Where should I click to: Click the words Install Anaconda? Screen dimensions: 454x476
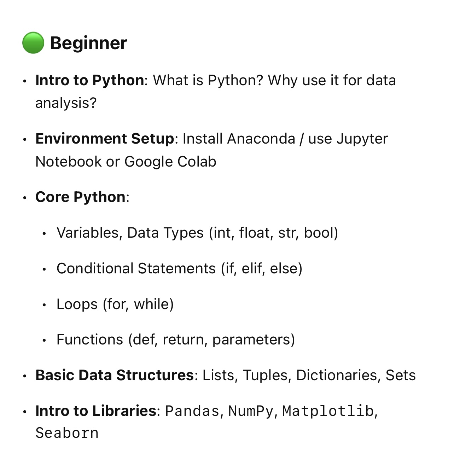pyautogui.click(x=239, y=139)
